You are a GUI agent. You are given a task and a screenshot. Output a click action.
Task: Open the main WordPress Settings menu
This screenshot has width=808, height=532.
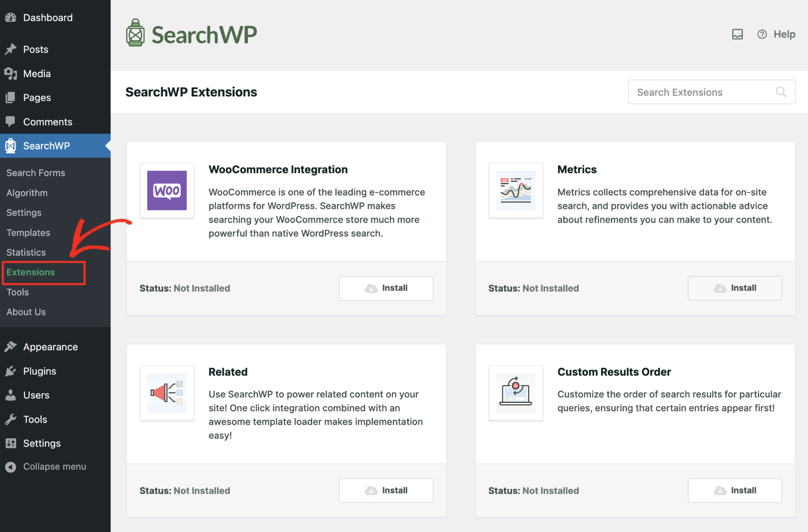coord(55,443)
